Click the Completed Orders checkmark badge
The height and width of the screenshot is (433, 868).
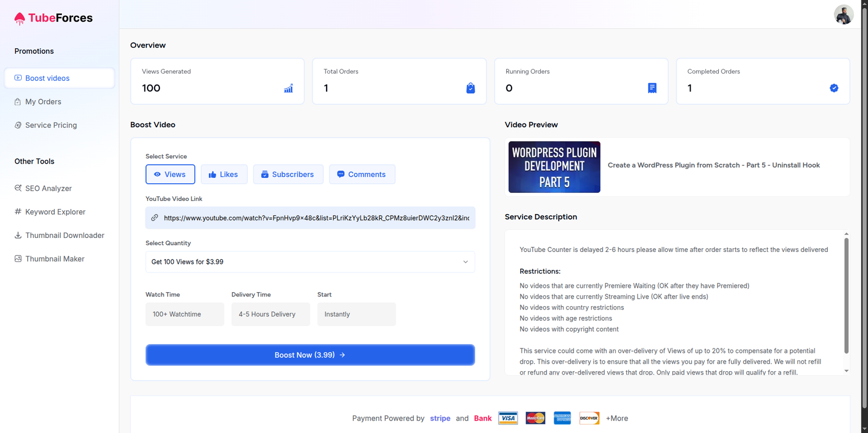coord(834,88)
